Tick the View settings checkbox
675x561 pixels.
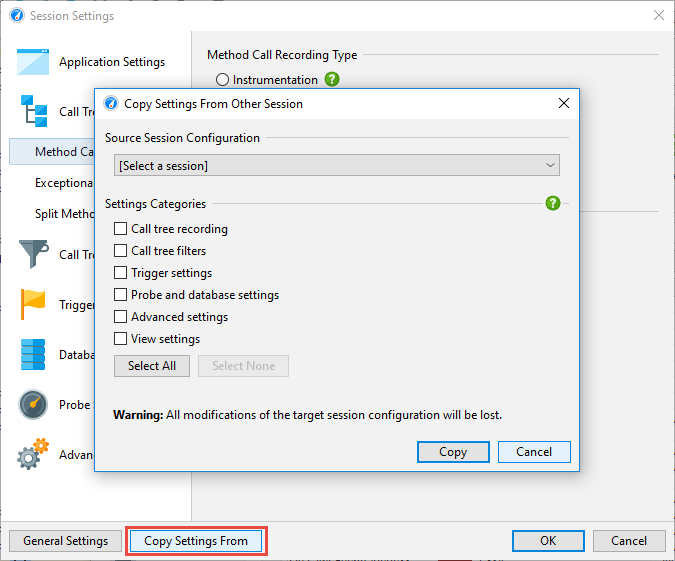pyautogui.click(x=121, y=339)
